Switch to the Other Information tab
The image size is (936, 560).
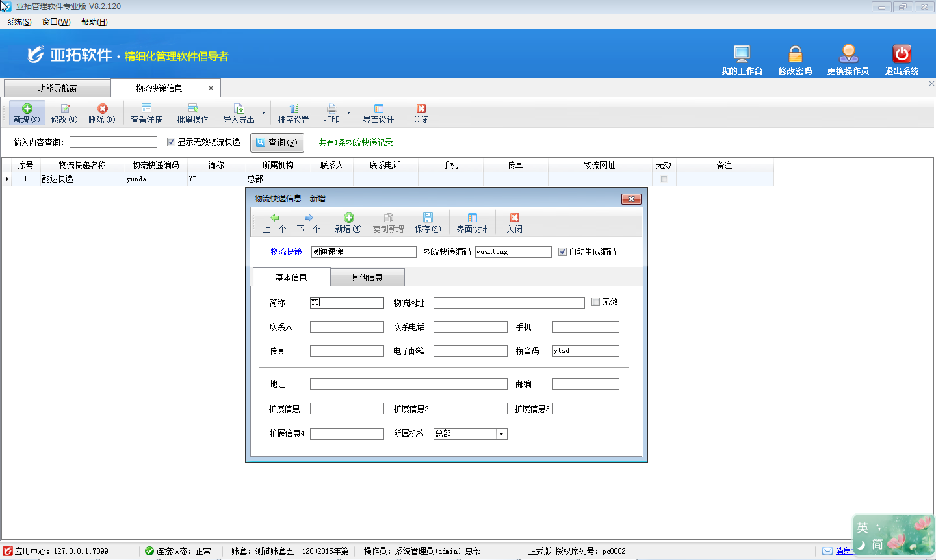click(367, 277)
